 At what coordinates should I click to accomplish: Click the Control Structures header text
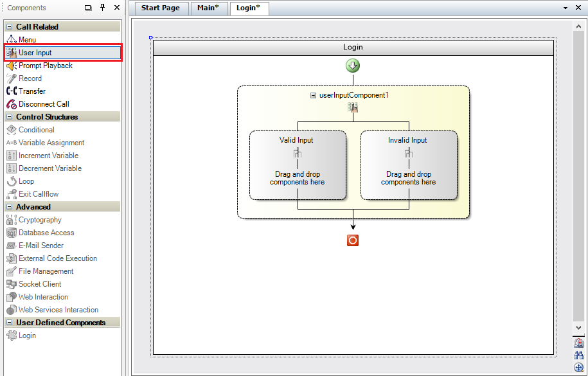click(x=47, y=117)
